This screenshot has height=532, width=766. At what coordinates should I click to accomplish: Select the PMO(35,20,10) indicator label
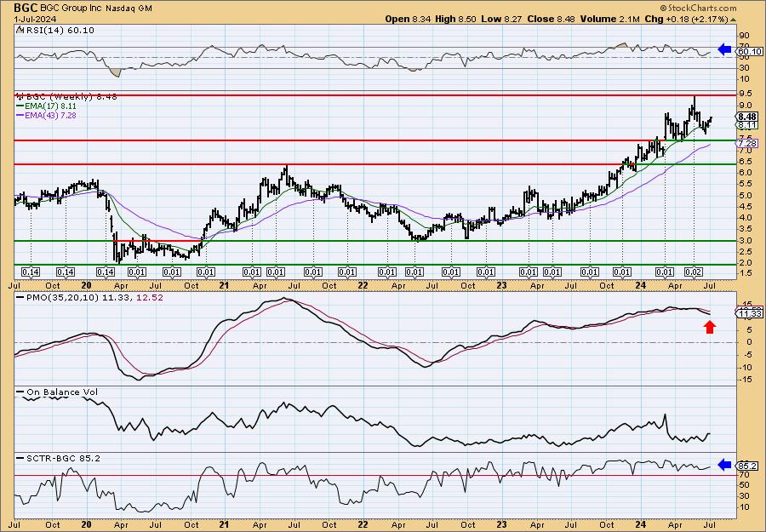[x=62, y=297]
